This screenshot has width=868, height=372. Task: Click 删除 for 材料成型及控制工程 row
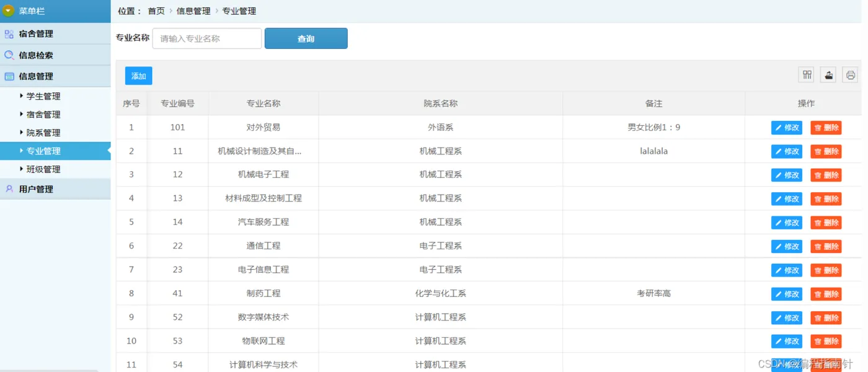[x=826, y=199]
